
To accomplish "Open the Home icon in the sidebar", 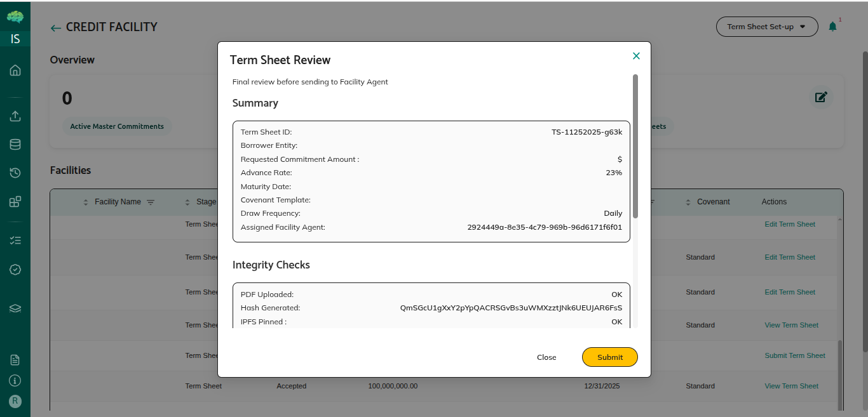I will 15,70.
